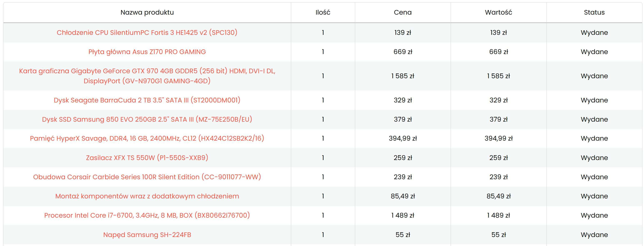This screenshot has height=246, width=644.
Task: Open the Seagate BarraCuda 2 TB link
Action: point(147,100)
